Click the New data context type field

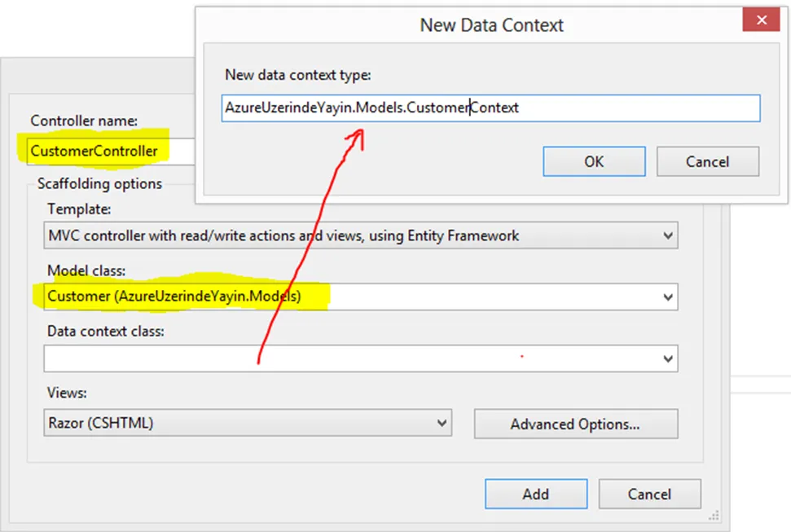tap(490, 108)
